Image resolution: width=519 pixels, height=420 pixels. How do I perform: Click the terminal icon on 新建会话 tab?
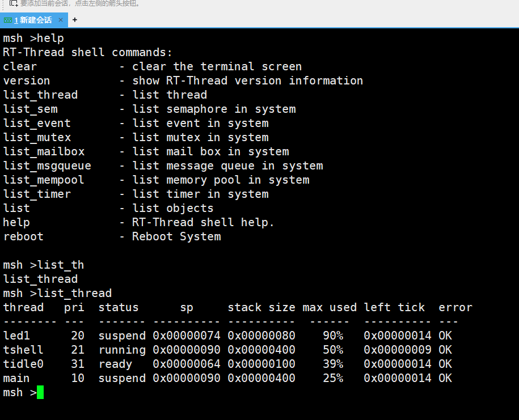[x=7, y=20]
